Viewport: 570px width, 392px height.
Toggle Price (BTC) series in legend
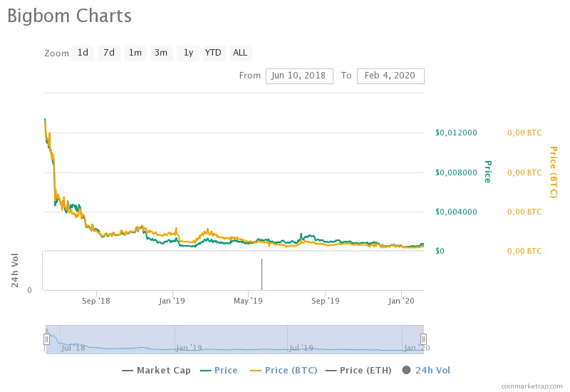click(284, 370)
